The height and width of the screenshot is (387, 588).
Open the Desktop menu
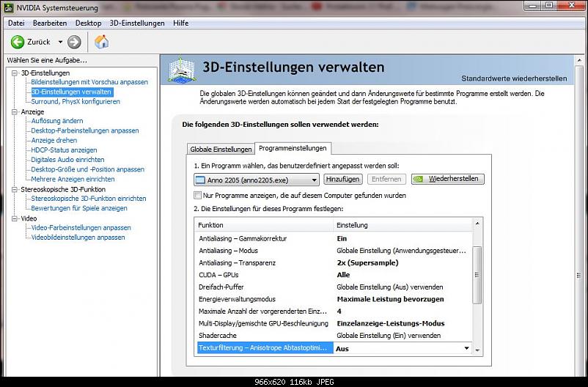click(88, 23)
